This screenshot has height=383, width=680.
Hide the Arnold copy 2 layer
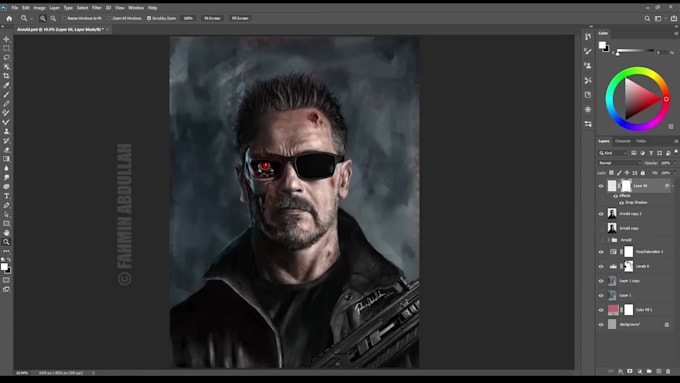pos(601,214)
